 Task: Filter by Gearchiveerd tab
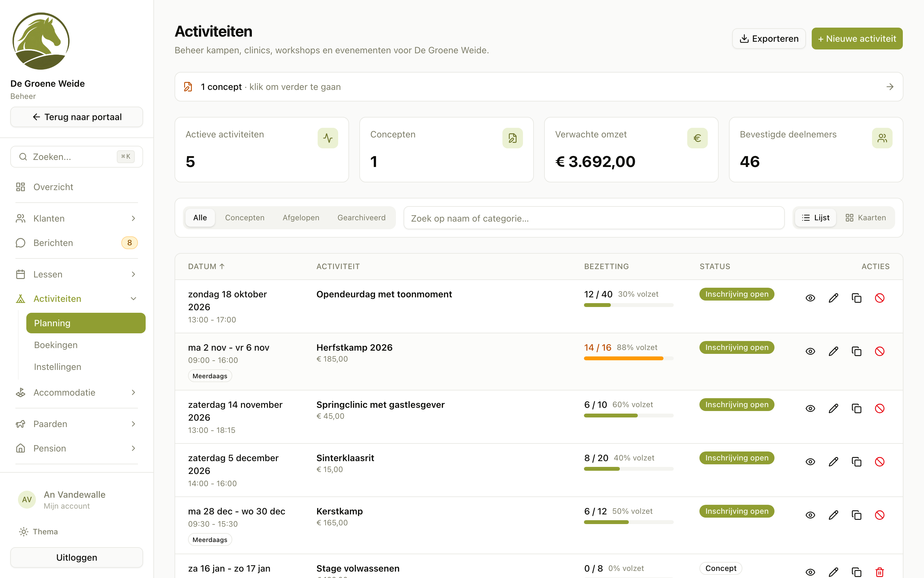[362, 218]
